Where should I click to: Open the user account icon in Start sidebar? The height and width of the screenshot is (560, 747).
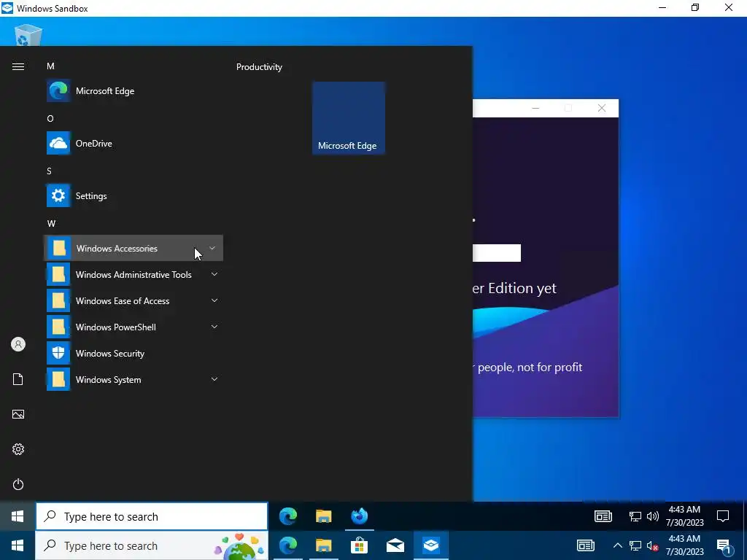coord(18,344)
